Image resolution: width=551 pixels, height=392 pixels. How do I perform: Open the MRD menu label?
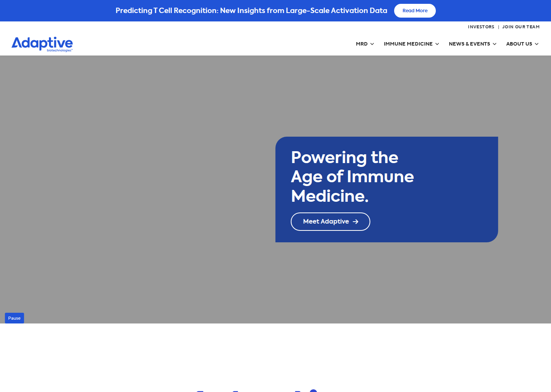(362, 44)
